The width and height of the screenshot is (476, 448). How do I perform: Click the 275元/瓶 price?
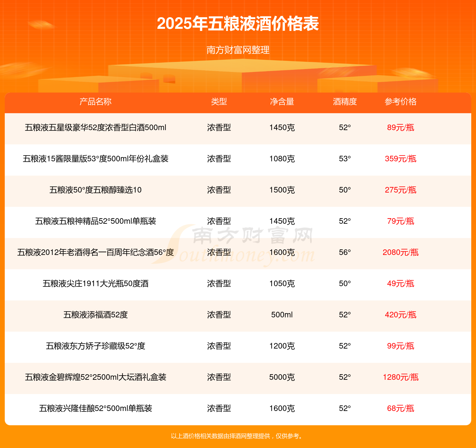[401, 190]
